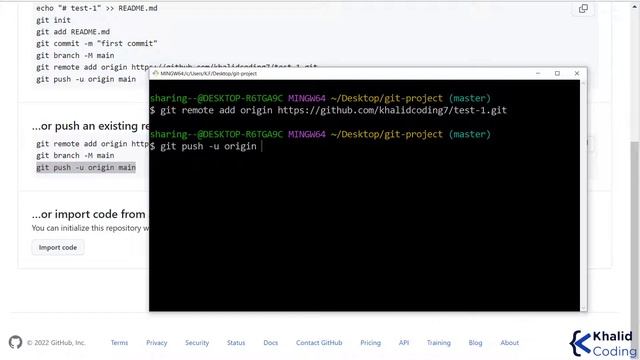
Task: Open the Docs footer link
Action: click(271, 343)
